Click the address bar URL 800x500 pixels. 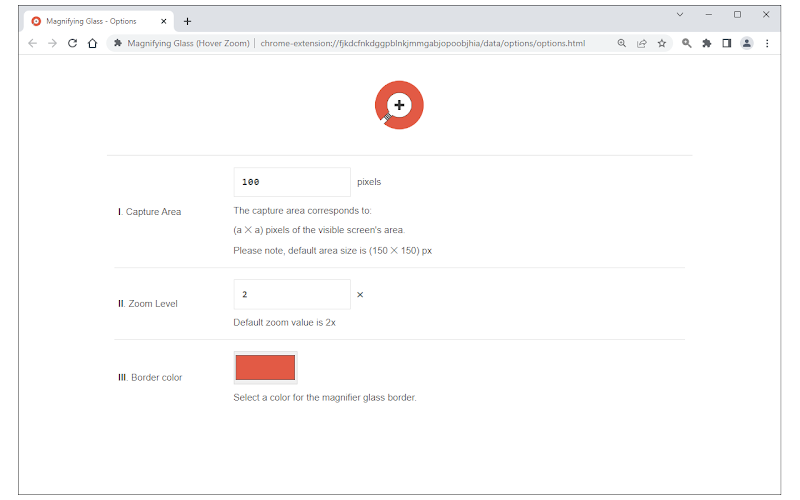(x=422, y=43)
